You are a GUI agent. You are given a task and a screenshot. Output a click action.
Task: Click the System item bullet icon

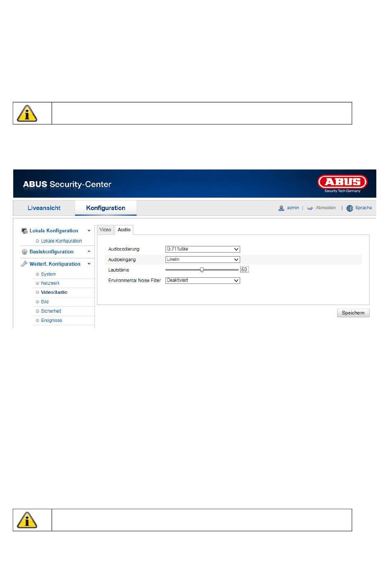(38, 274)
